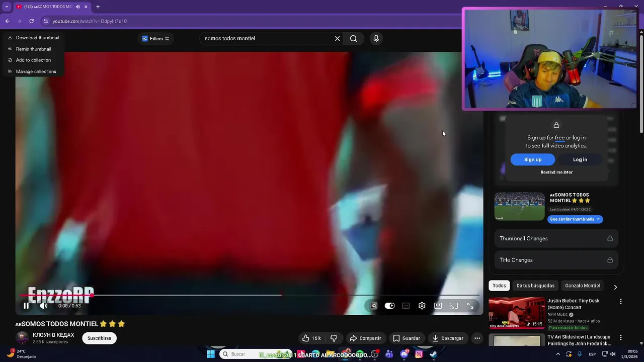This screenshot has width=644, height=362.
Task: Click the vidIQ Log in button
Action: click(580, 159)
